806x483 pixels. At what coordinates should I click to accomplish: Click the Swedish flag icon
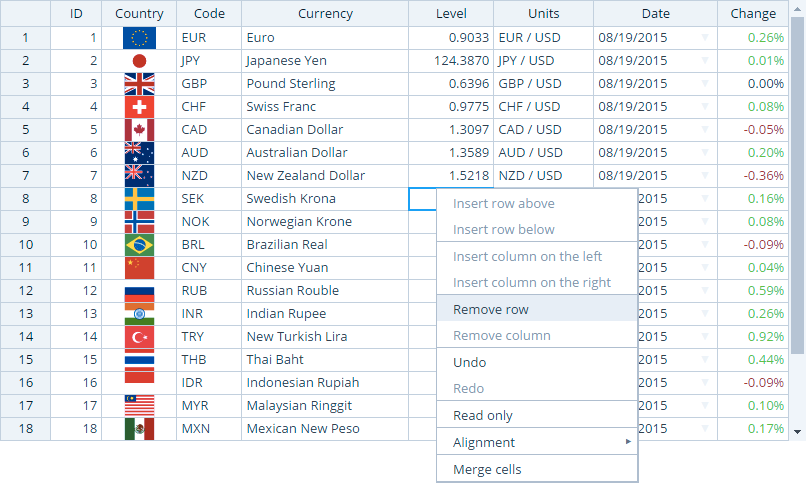click(x=139, y=199)
